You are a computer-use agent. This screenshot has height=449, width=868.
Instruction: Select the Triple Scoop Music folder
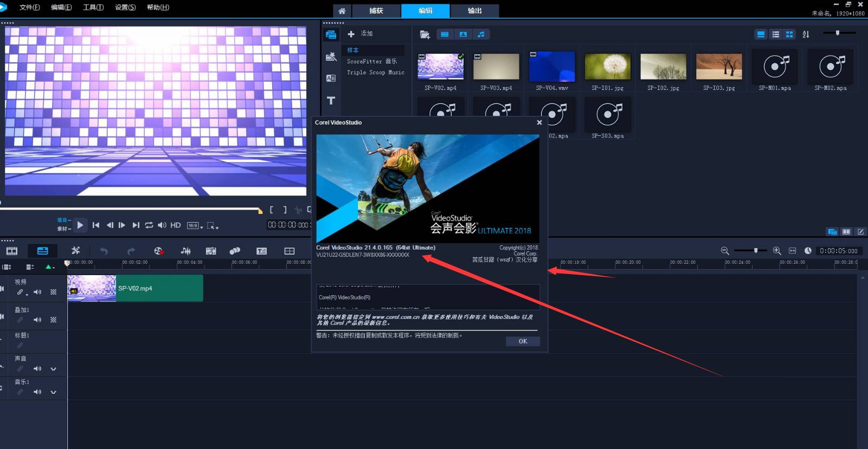pos(376,72)
